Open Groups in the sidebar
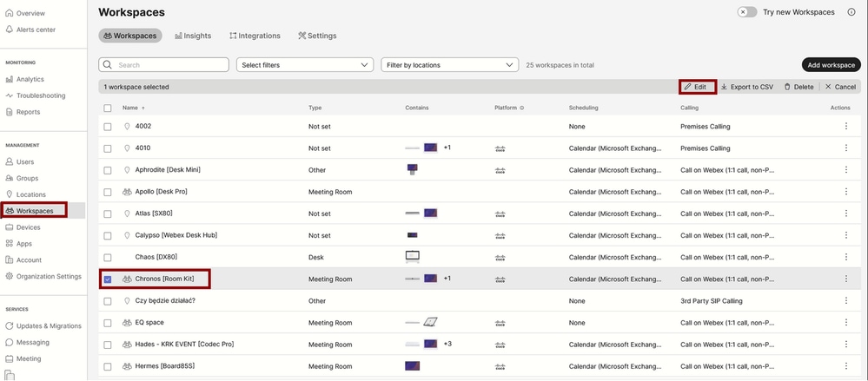 (x=22, y=178)
